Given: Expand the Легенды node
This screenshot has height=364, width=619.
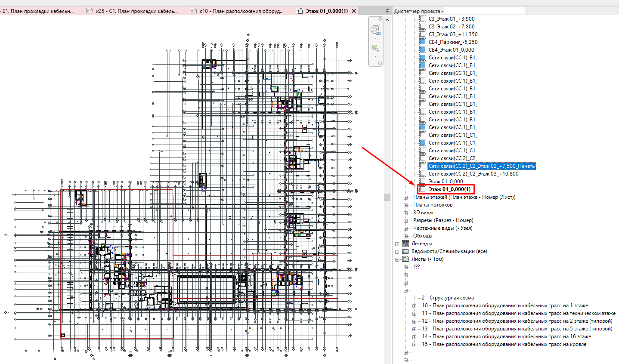Looking at the screenshot, I should pyautogui.click(x=397, y=244).
